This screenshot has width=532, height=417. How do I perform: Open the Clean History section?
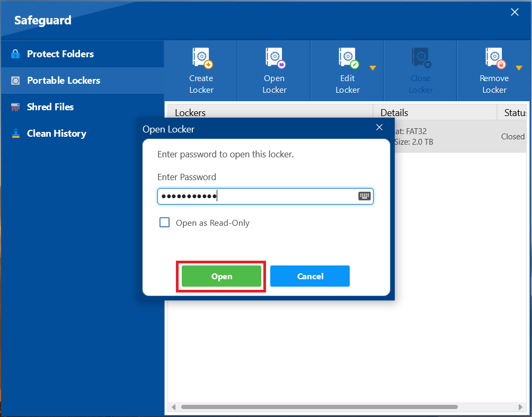click(x=83, y=134)
